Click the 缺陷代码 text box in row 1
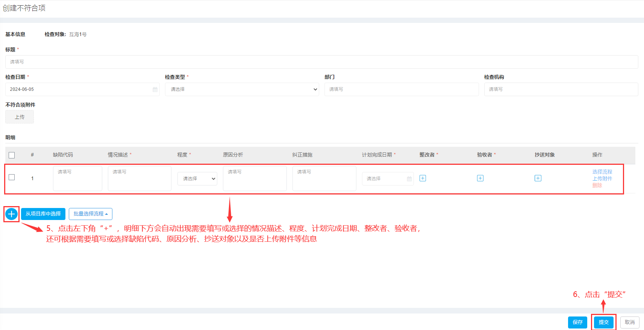 click(77, 178)
